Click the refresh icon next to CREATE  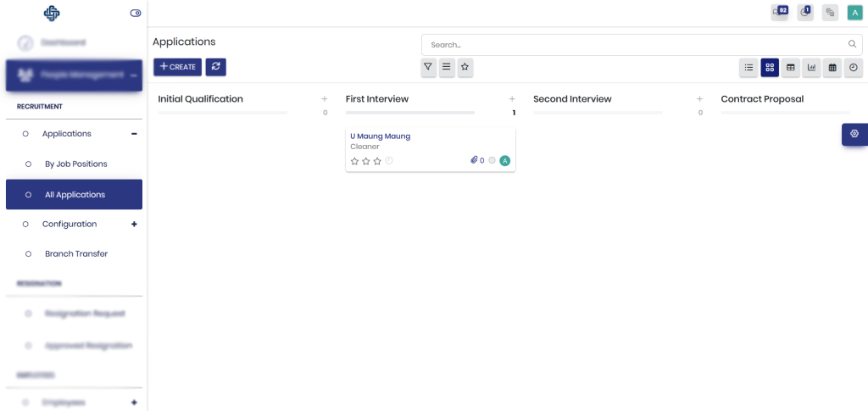tap(216, 67)
